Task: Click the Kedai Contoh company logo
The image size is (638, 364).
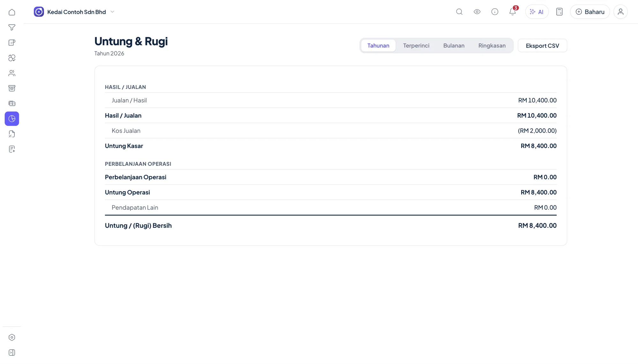Action: pyautogui.click(x=39, y=12)
